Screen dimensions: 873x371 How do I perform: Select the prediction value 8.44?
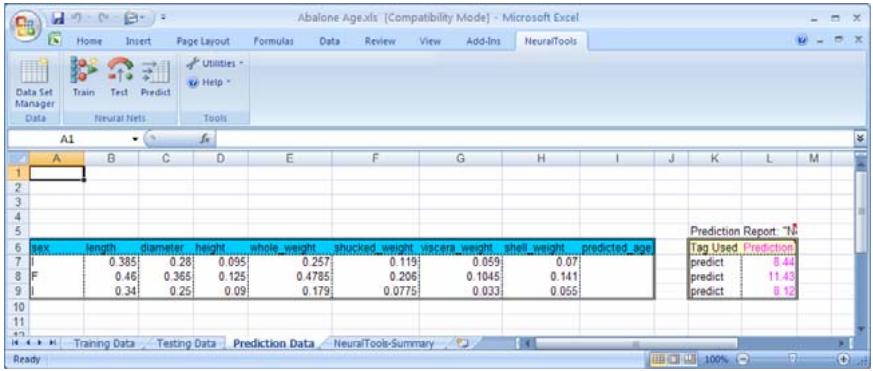[x=769, y=262]
